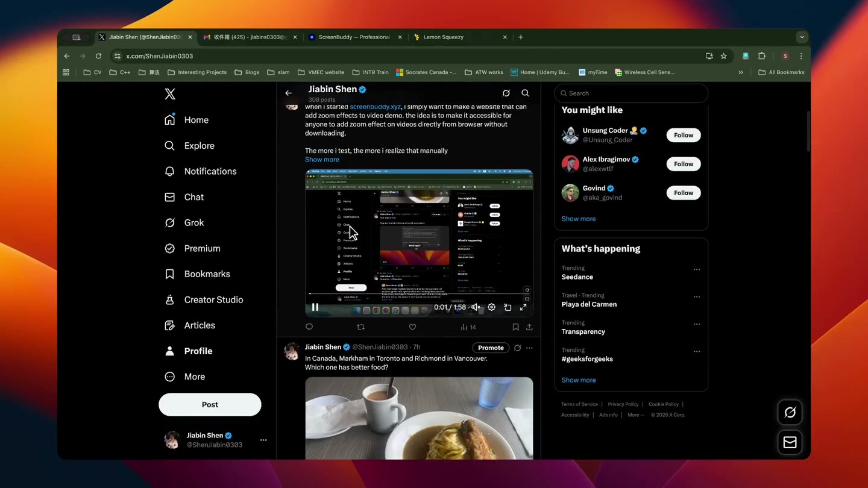This screenshot has height=488, width=868.
Task: Open the screenbuddy.xyz link in the post
Action: tap(375, 107)
